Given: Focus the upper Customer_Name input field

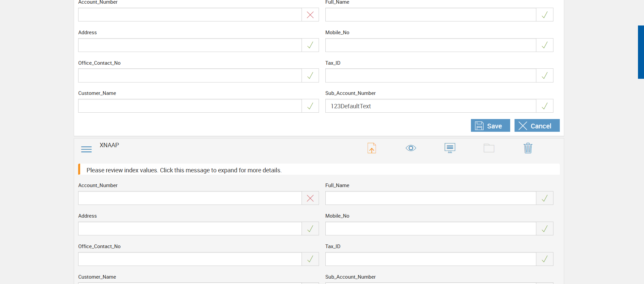Looking at the screenshot, I should pyautogui.click(x=190, y=106).
